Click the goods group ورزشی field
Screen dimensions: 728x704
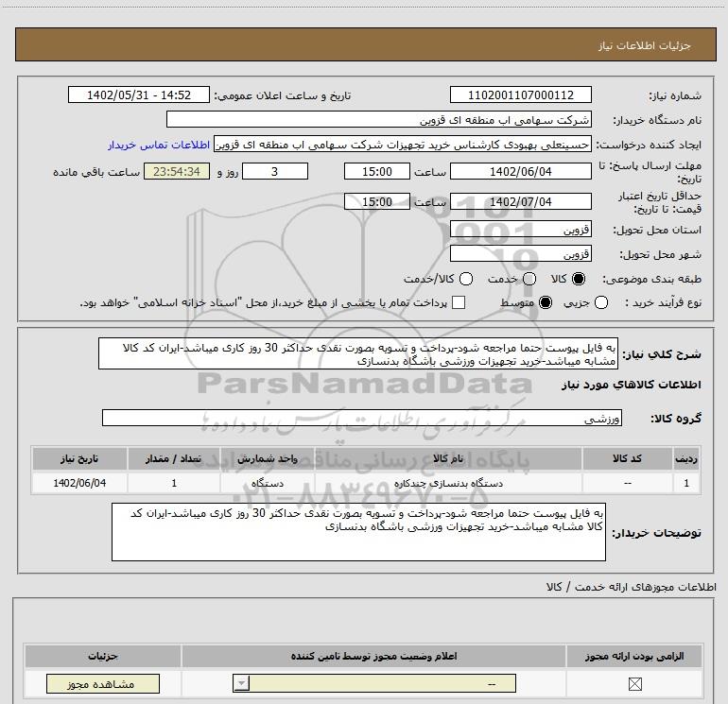pos(362,418)
